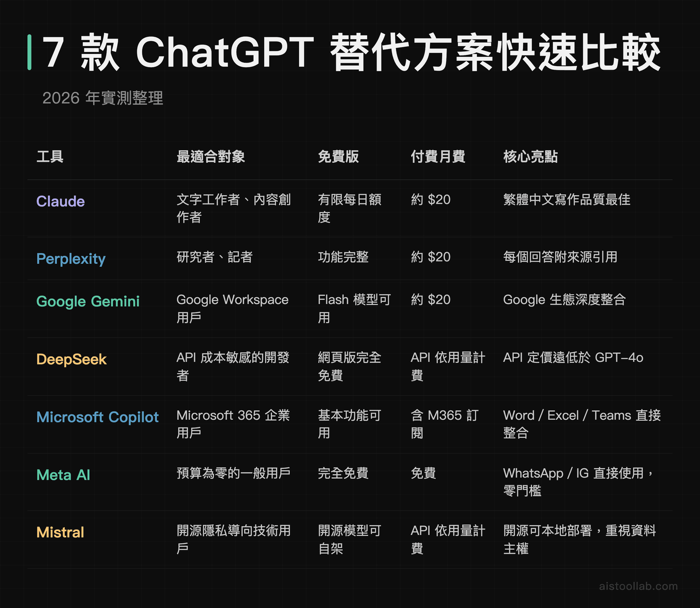
Task: Click the cell '含 M365 訂閱'
Action: click(444, 424)
